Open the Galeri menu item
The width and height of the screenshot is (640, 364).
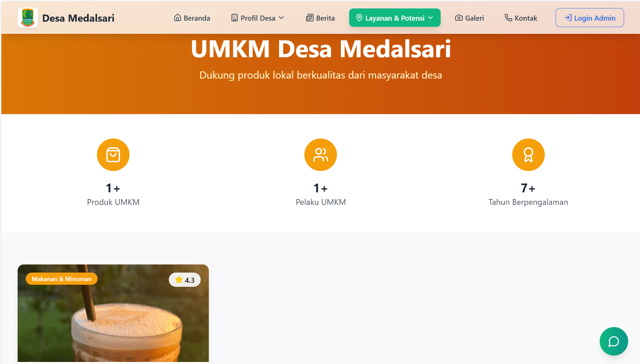pyautogui.click(x=469, y=18)
